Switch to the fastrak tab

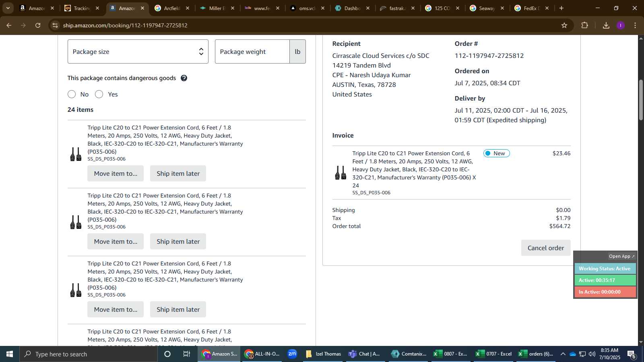[397, 8]
